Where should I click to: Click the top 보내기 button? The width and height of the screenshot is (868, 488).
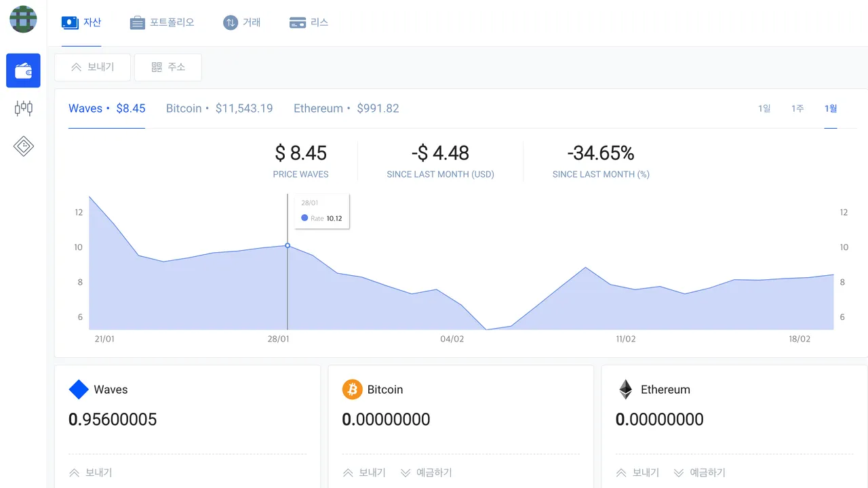click(92, 67)
